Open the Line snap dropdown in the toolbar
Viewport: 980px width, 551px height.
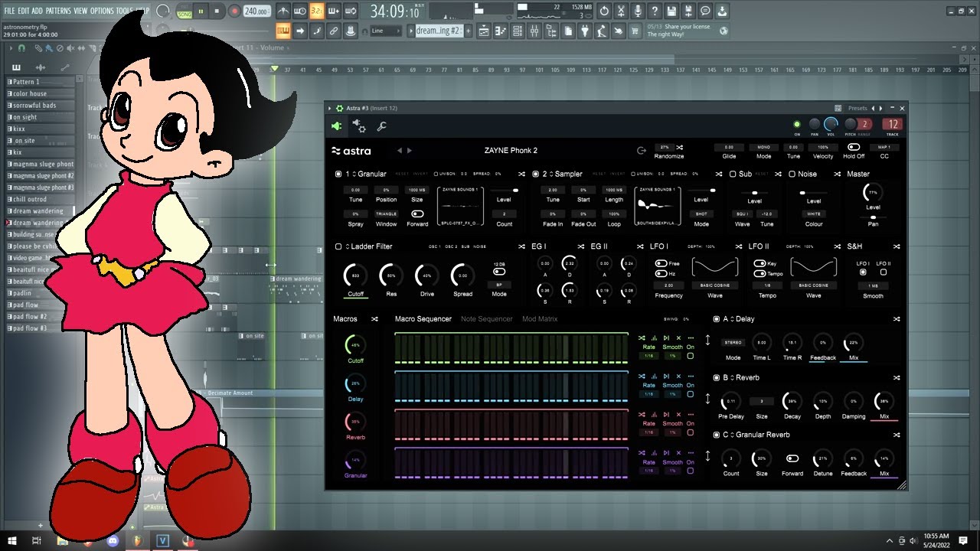coord(386,31)
